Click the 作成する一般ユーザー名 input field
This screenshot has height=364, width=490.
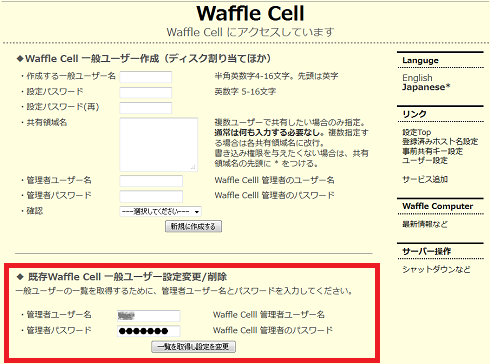click(x=146, y=77)
